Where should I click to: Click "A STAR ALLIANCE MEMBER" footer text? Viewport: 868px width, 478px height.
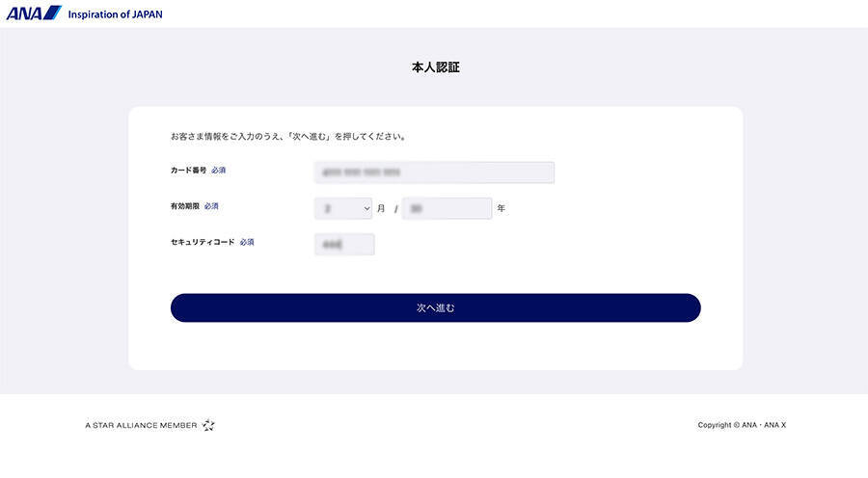141,425
